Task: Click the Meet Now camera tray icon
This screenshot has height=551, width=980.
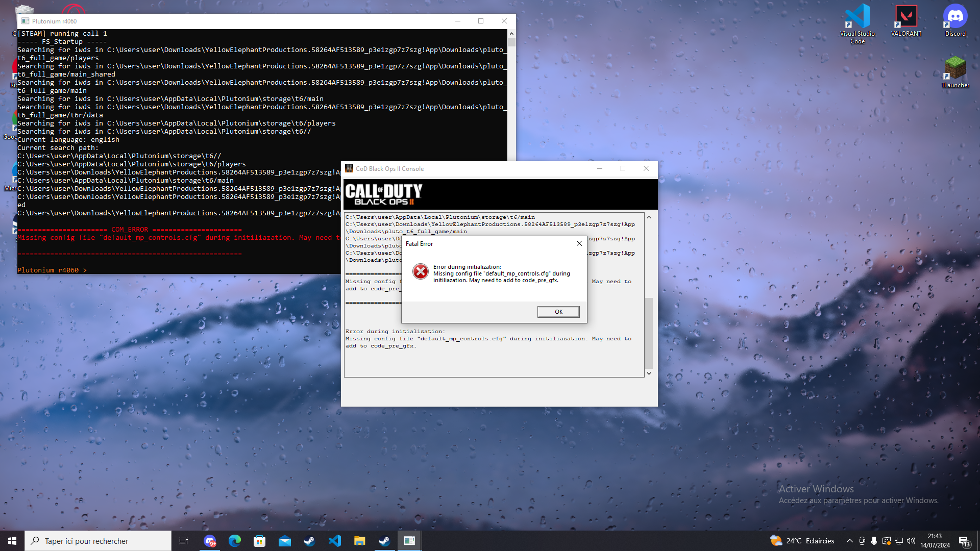Action: point(862,541)
